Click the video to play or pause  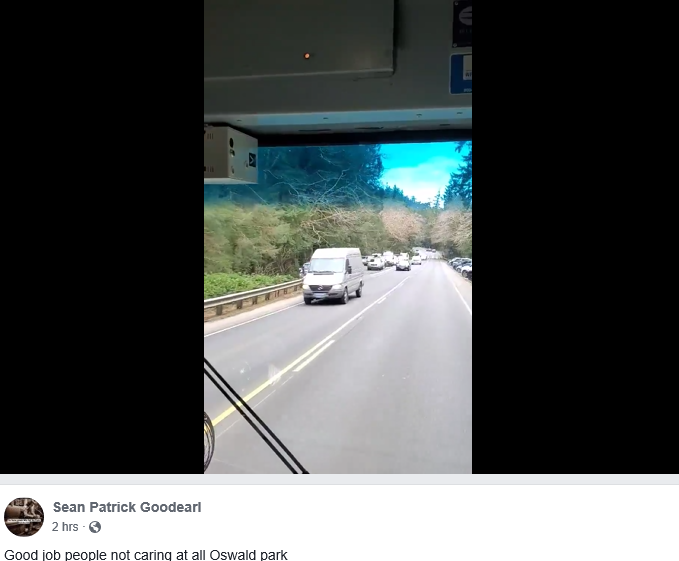pyautogui.click(x=338, y=237)
